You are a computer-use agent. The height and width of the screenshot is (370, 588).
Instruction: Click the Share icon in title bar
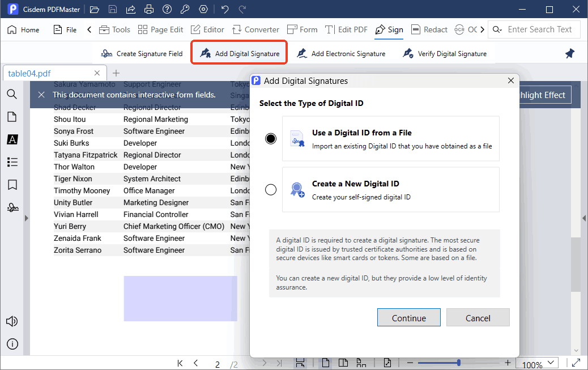pyautogui.click(x=130, y=10)
